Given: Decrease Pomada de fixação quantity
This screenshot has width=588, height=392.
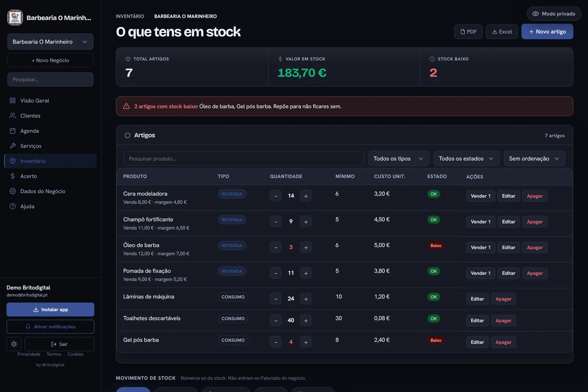Looking at the screenshot, I should (276, 273).
